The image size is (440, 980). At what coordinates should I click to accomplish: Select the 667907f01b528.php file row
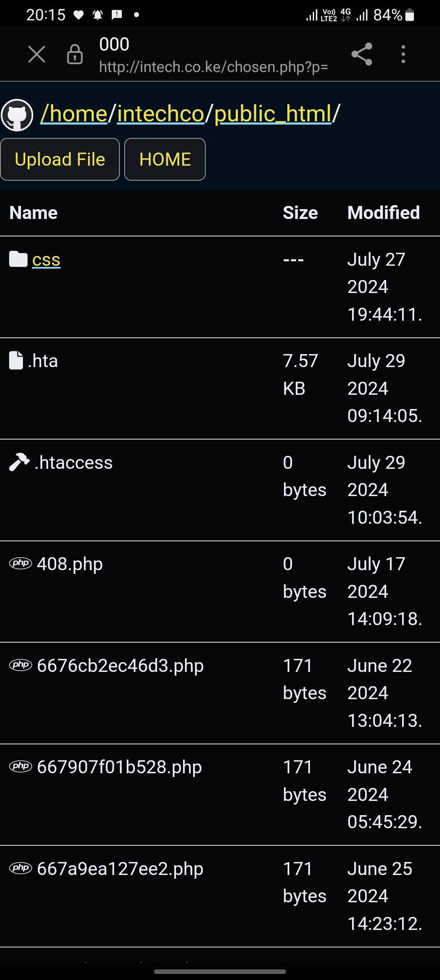click(x=119, y=767)
